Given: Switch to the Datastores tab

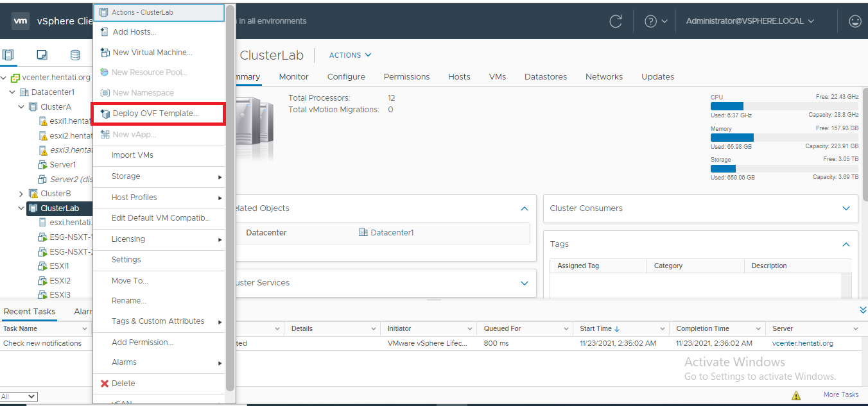Looking at the screenshot, I should click(x=546, y=77).
